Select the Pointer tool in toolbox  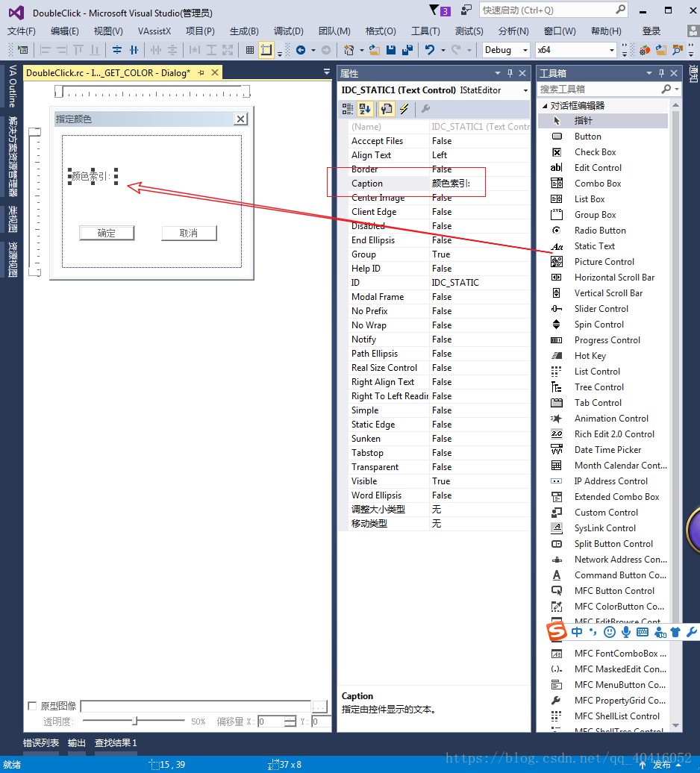click(603, 121)
